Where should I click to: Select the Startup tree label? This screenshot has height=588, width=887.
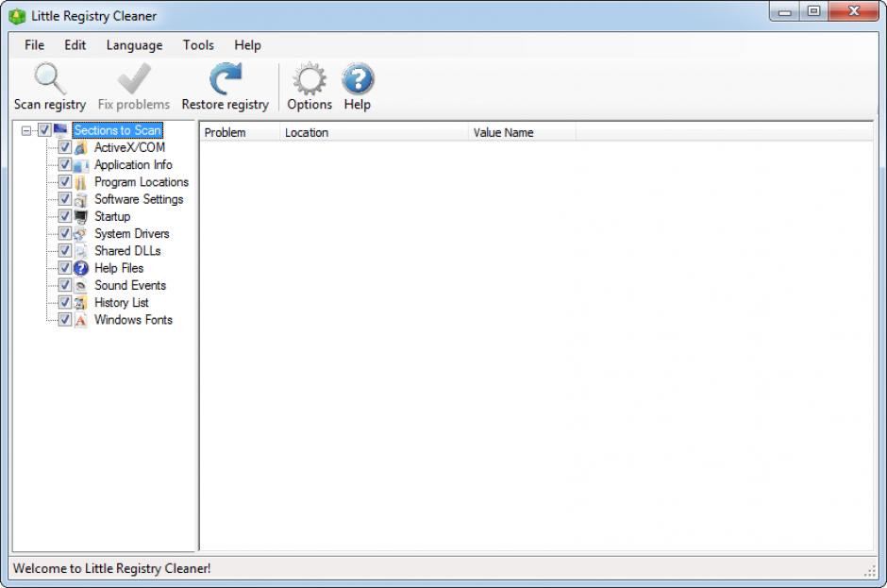tap(112, 216)
